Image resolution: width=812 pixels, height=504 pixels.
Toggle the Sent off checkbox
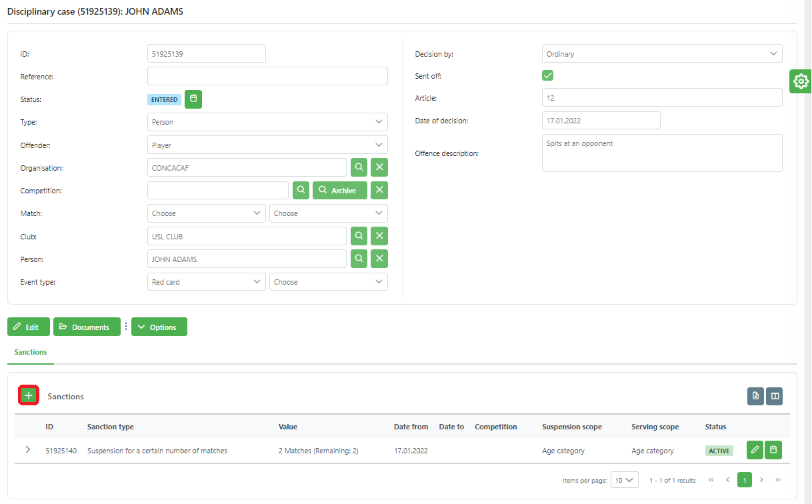point(548,76)
